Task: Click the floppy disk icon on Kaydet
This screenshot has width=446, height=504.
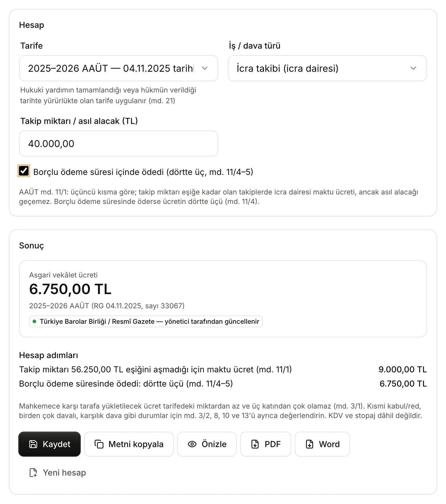Action: [x=33, y=444]
